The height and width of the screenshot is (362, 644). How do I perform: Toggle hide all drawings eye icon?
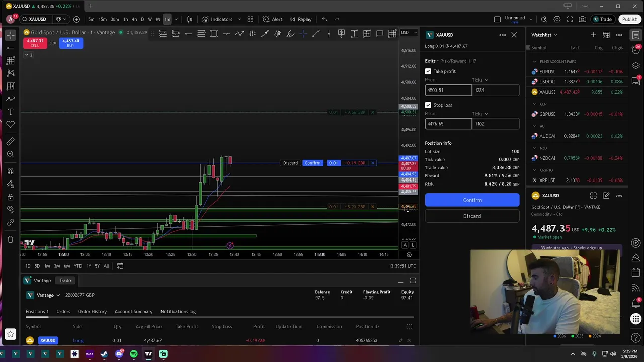(10, 209)
